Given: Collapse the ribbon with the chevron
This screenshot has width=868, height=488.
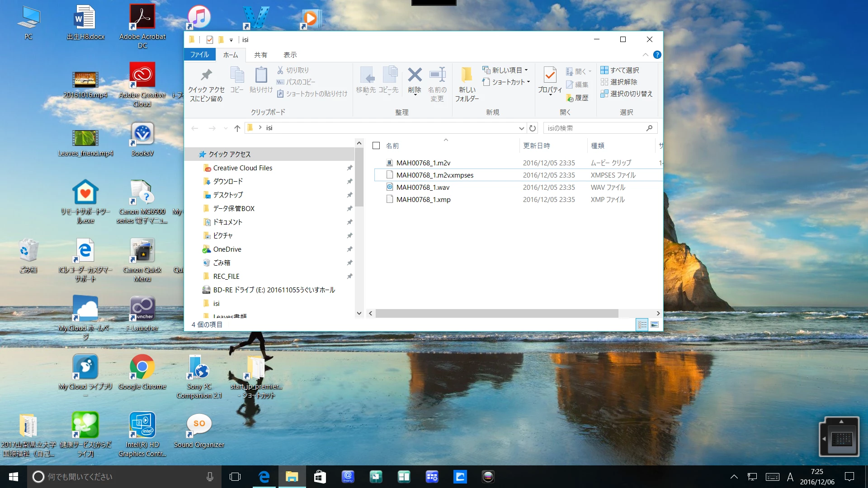Looking at the screenshot, I should point(645,55).
